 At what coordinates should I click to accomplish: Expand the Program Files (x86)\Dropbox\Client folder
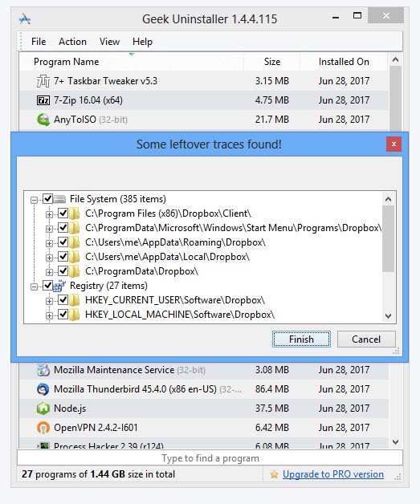click(49, 214)
